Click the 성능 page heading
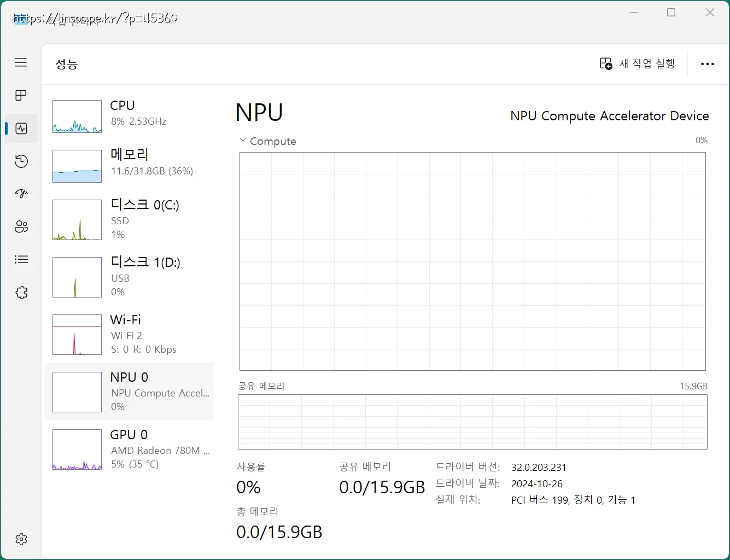Viewport: 730px width, 560px height. (67, 65)
